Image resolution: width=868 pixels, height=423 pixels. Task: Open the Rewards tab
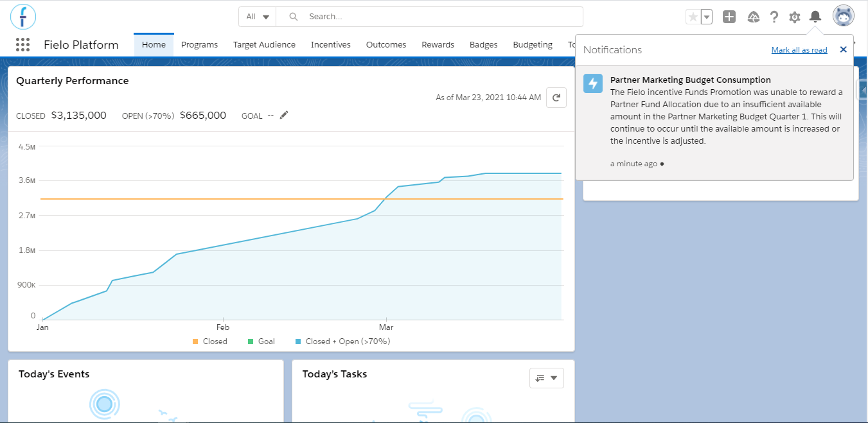coord(438,44)
